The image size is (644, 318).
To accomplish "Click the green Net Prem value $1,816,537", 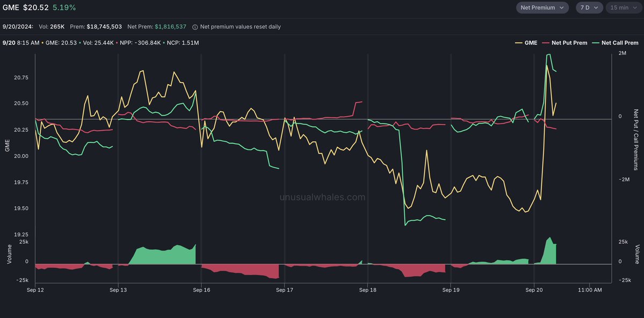I will (x=170, y=27).
